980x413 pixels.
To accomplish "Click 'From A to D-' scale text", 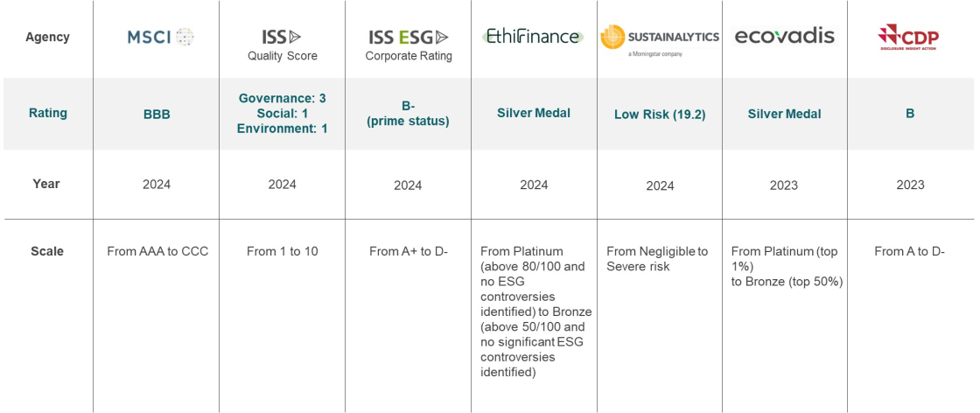I will pos(909,252).
